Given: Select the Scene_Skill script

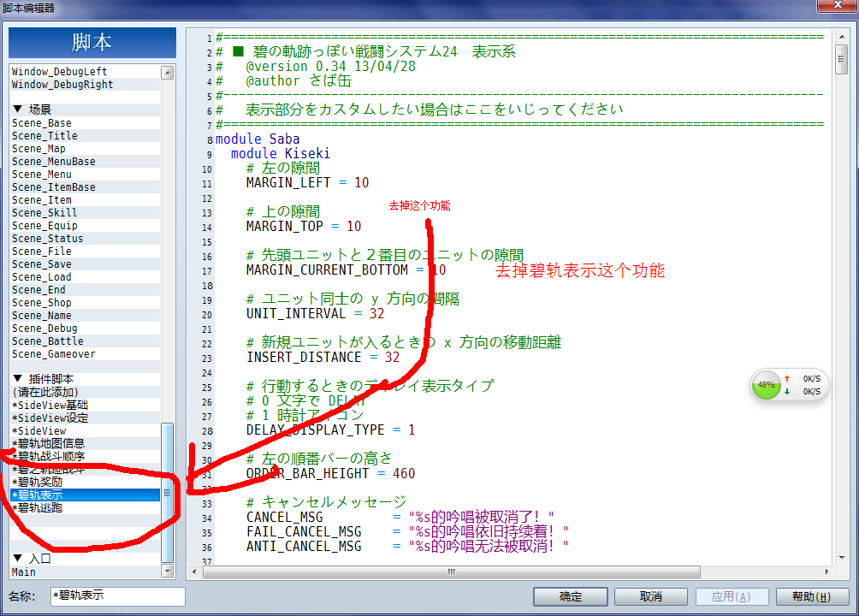Looking at the screenshot, I should (85, 213).
